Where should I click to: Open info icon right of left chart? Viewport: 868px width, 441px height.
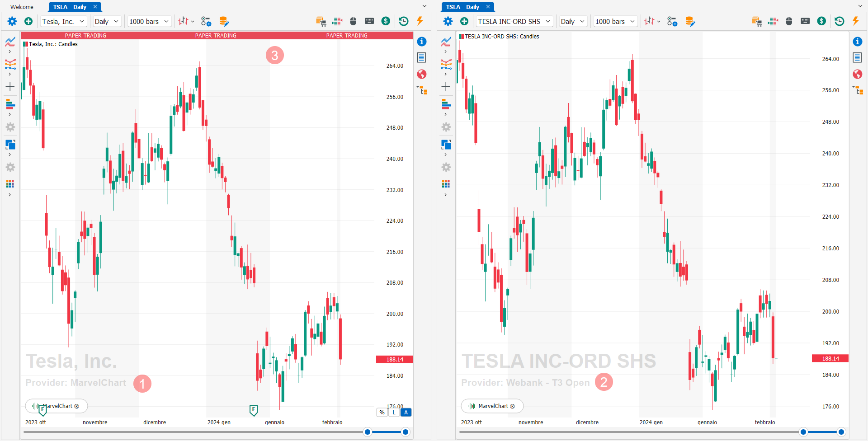pyautogui.click(x=421, y=42)
